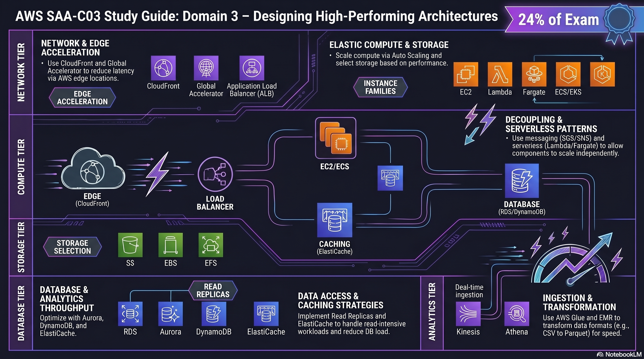Select the large ElastiCache caching icon

coord(334,220)
